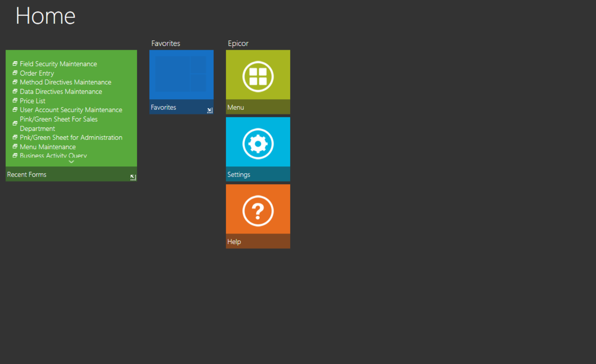Screen dimensions: 596x364
Task: Click the Recent Forms tile label
Action: pyautogui.click(x=26, y=174)
